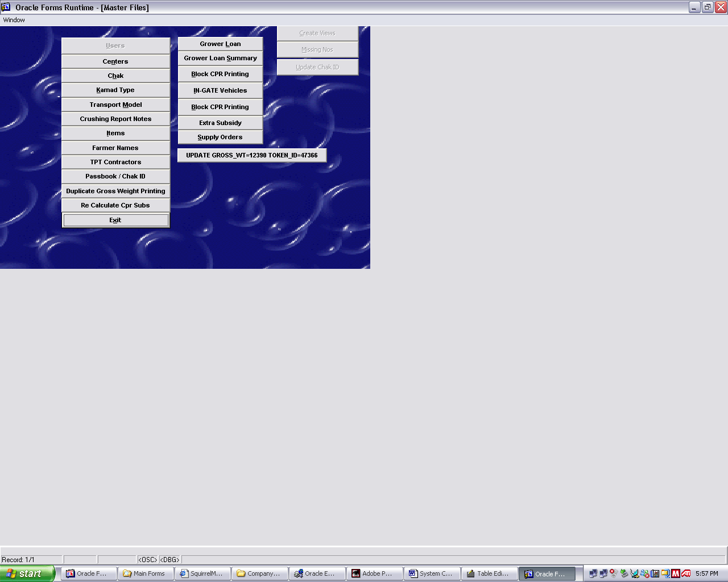Open Kamad Type master file
Viewport: 728px width, 582px height.
pos(115,90)
